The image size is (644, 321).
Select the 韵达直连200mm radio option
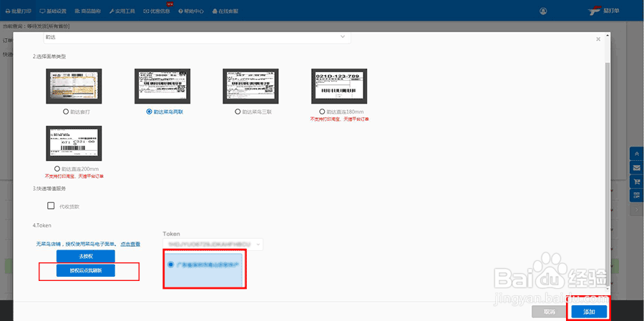[57, 169]
